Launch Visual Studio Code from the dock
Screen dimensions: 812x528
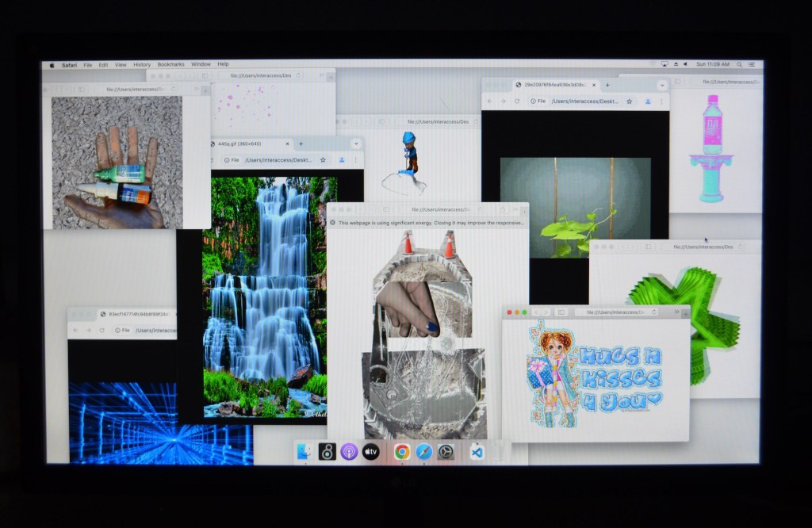[x=477, y=452]
